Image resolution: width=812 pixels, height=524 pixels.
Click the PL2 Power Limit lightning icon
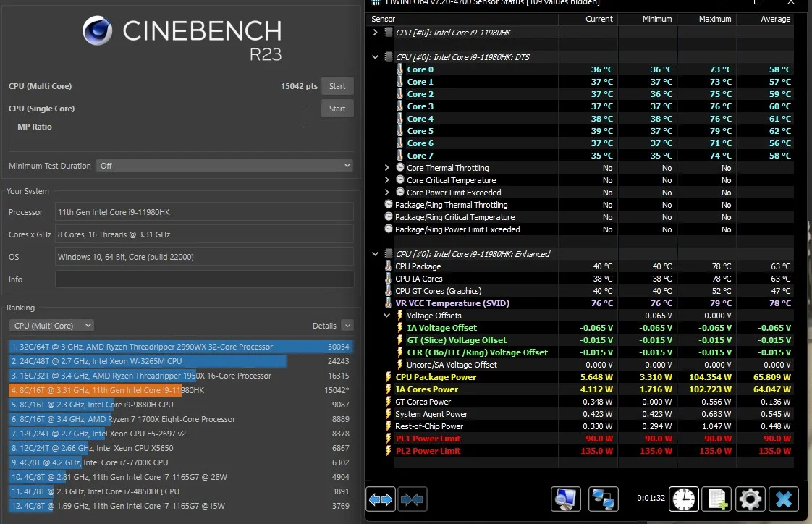coord(389,451)
